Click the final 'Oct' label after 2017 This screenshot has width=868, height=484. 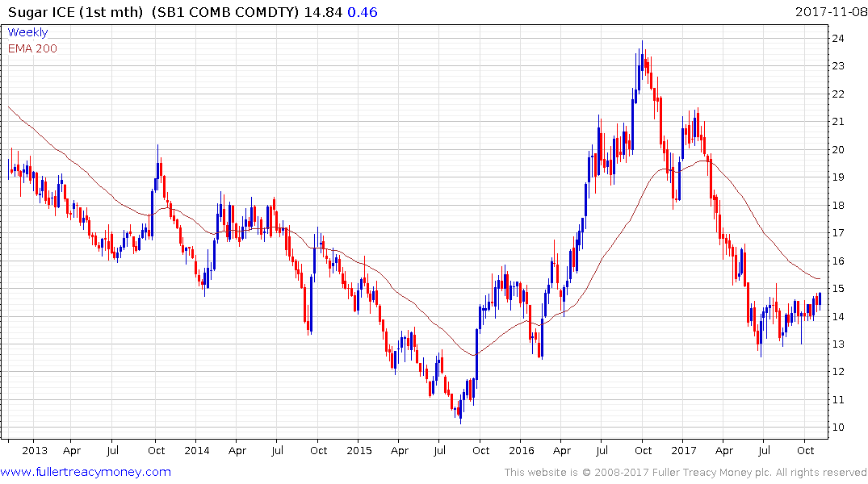806,450
